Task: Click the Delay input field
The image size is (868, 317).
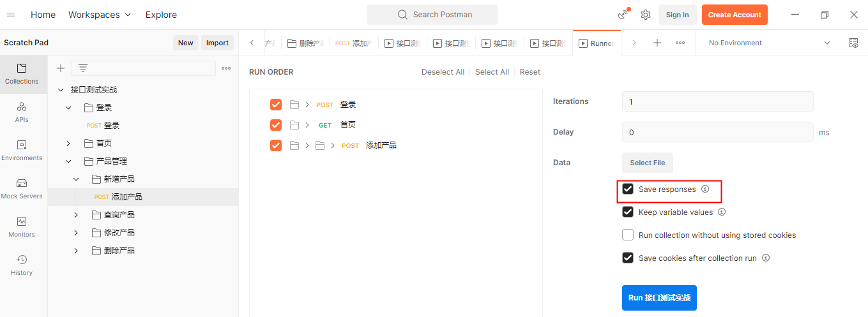Action: tap(718, 132)
